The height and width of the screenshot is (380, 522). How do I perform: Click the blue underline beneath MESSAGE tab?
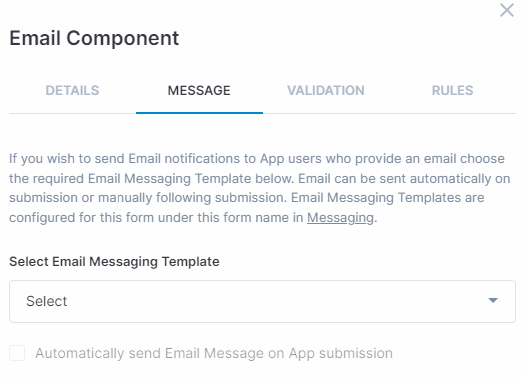click(199, 113)
